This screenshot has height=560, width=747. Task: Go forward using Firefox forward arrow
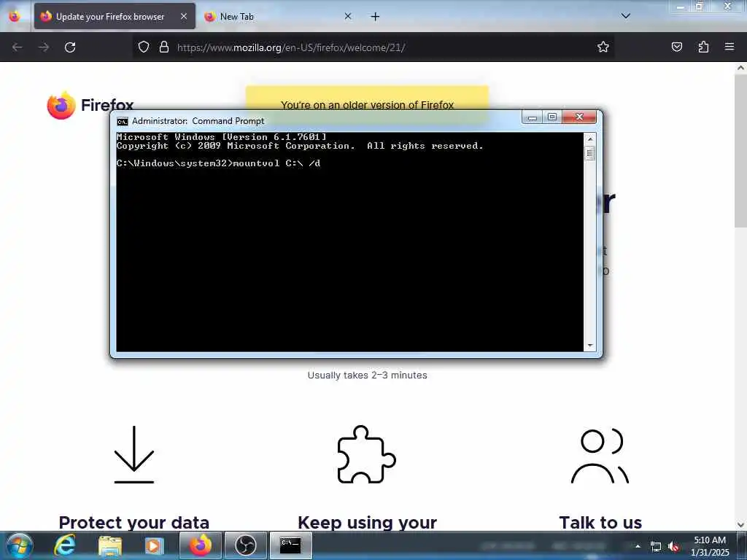43,47
